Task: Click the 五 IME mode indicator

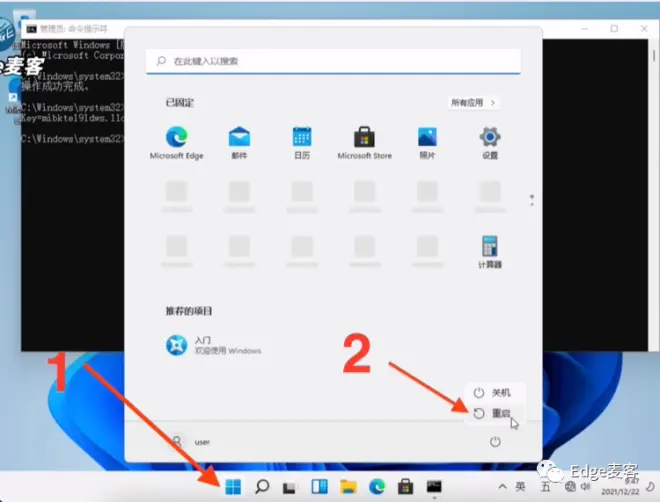Action: click(546, 487)
